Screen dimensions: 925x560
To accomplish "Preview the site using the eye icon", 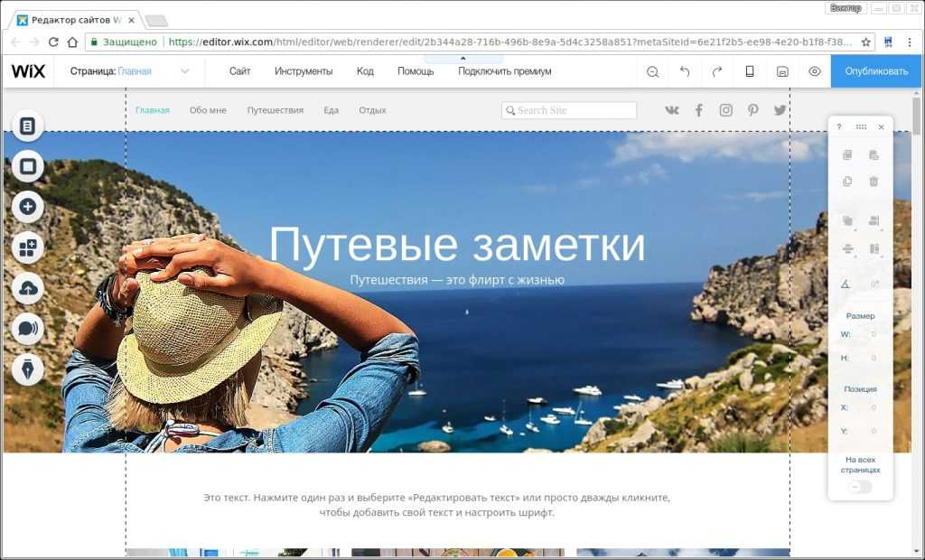I will point(815,71).
